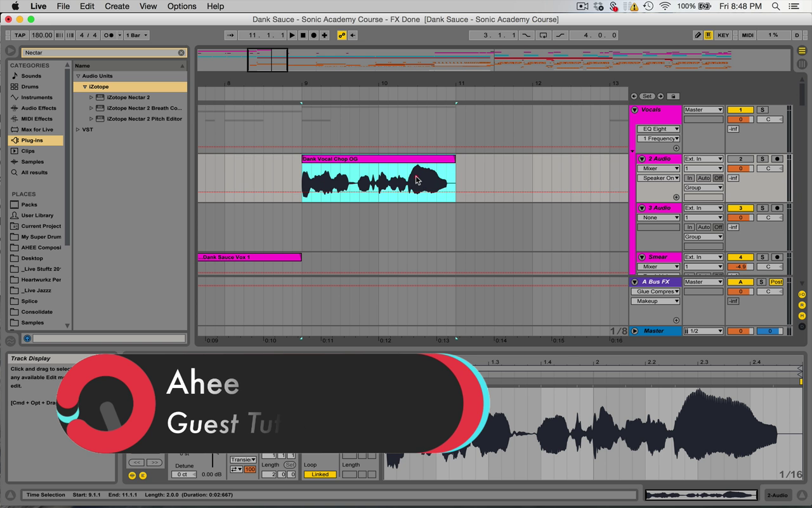Click the Back to Arrangement arrow

click(x=353, y=36)
